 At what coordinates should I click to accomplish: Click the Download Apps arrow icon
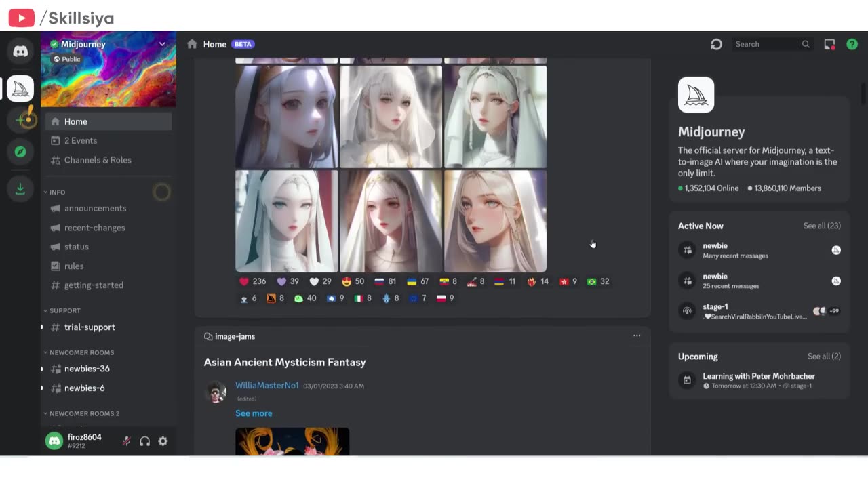pyautogui.click(x=20, y=188)
